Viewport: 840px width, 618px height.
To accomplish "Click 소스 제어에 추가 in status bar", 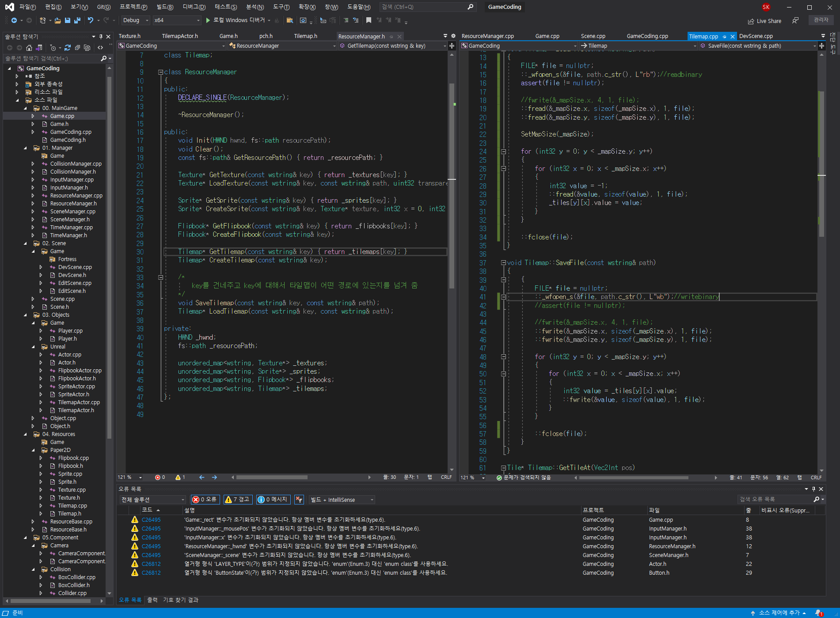I will pyautogui.click(x=779, y=613).
